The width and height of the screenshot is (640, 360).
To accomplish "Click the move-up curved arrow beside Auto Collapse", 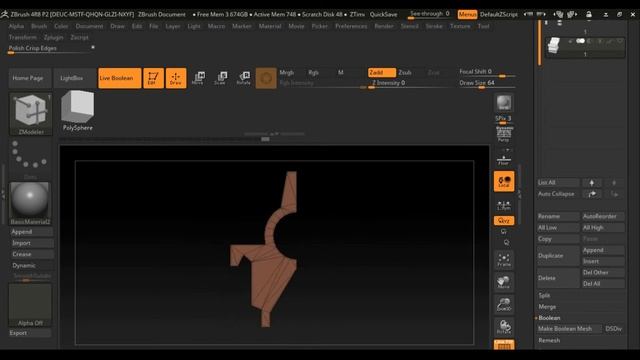I will point(591,194).
